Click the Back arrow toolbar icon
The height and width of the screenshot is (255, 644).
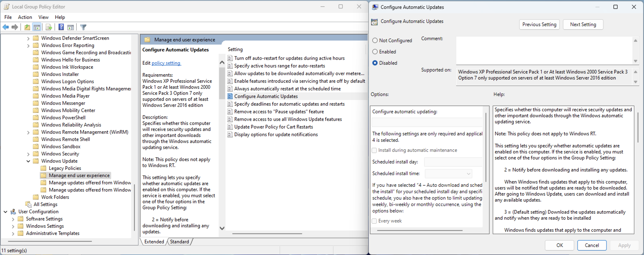point(5,27)
